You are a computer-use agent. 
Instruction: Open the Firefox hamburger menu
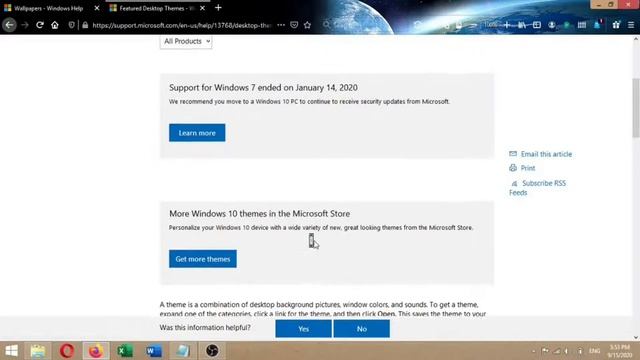click(x=631, y=25)
